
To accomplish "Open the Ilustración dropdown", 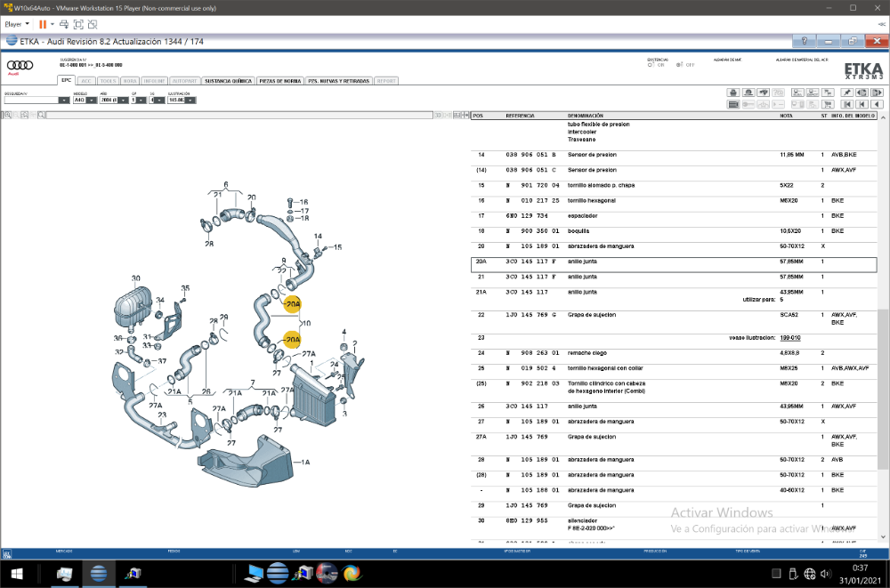I will [x=190, y=101].
